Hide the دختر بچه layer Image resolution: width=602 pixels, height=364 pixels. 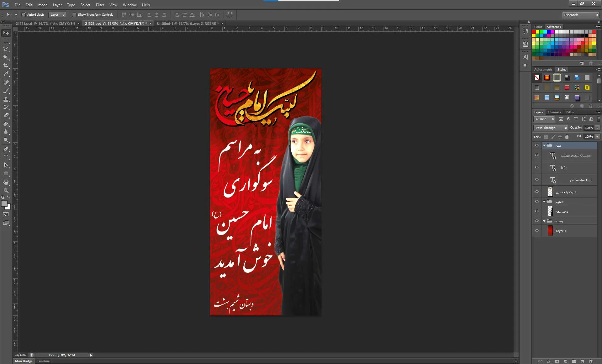coord(537,211)
